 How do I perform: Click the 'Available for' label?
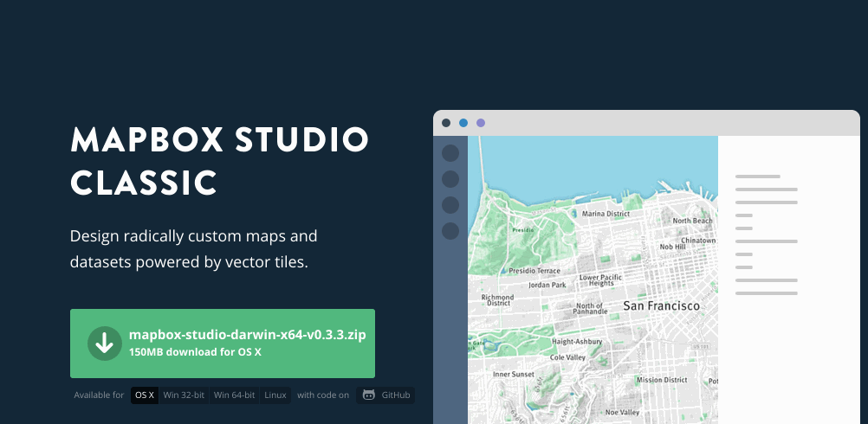(99, 395)
